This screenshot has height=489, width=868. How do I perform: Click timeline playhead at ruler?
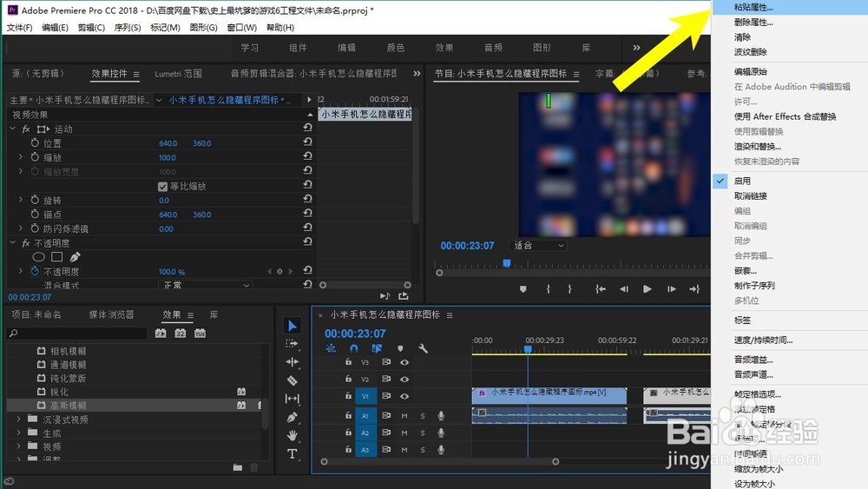tap(528, 349)
